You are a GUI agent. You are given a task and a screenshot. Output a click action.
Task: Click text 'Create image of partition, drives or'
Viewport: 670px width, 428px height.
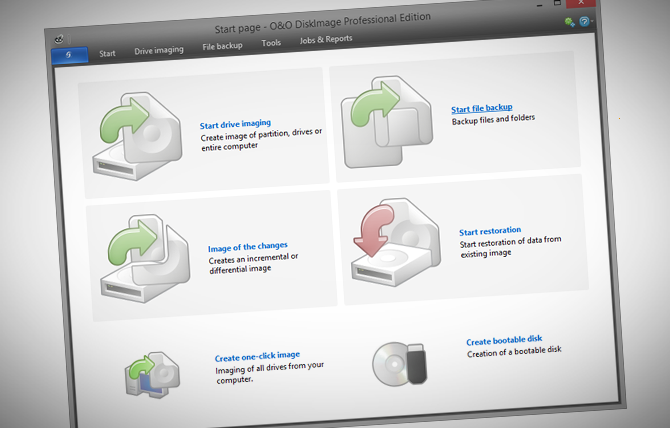tap(261, 135)
